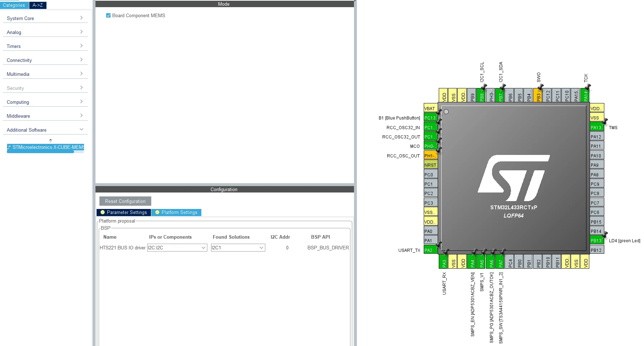Click the pin assigned to RCC_OSC32_OUT
The image size is (644, 346).
(x=431, y=137)
